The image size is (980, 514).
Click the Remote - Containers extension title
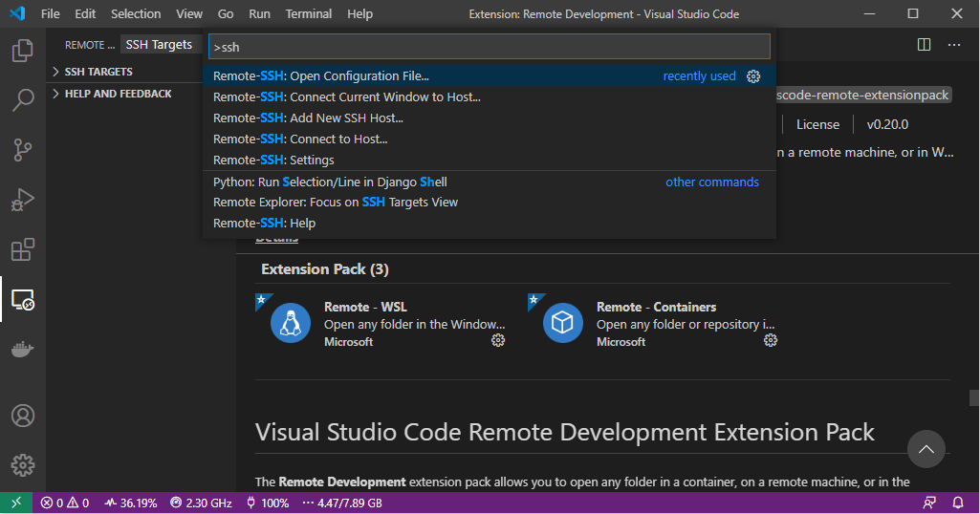tap(656, 307)
